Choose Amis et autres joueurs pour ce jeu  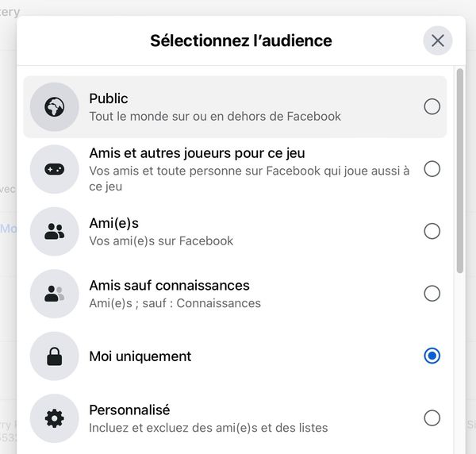click(197, 153)
